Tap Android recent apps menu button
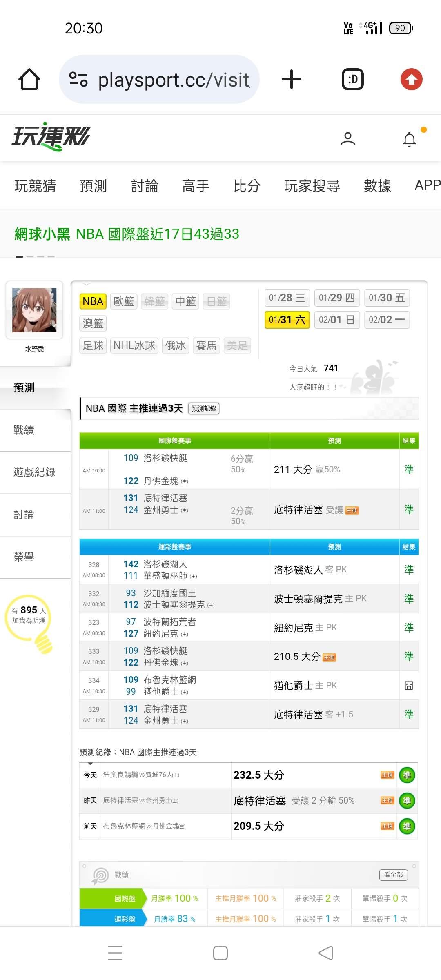The image size is (441, 980). tap(115, 953)
